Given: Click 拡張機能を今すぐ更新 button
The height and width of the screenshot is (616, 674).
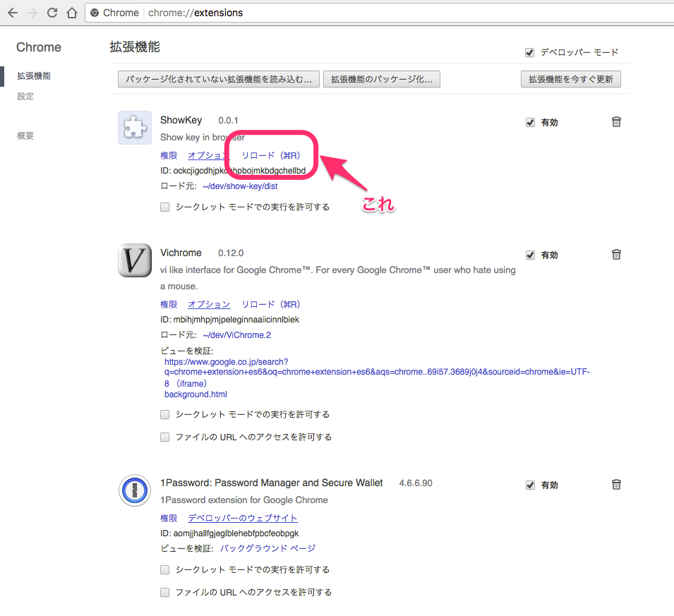Looking at the screenshot, I should (570, 79).
